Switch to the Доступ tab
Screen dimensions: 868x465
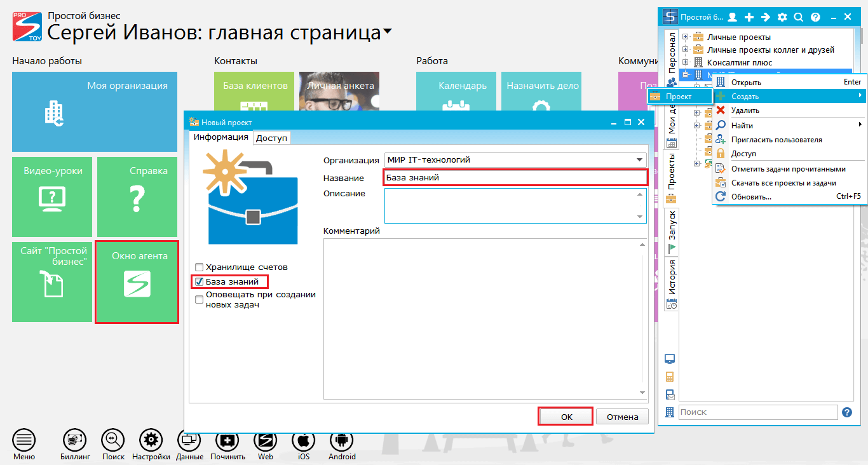click(x=271, y=137)
